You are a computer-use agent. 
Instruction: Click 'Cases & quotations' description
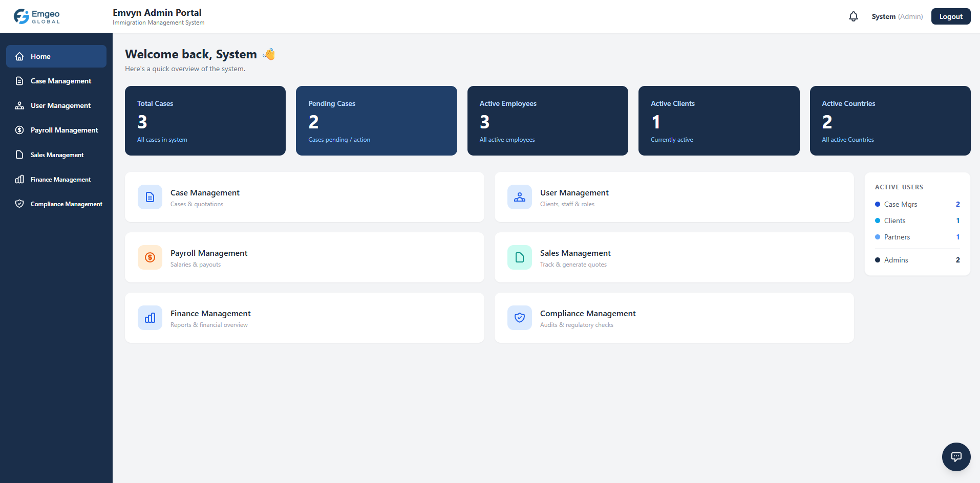pos(197,204)
